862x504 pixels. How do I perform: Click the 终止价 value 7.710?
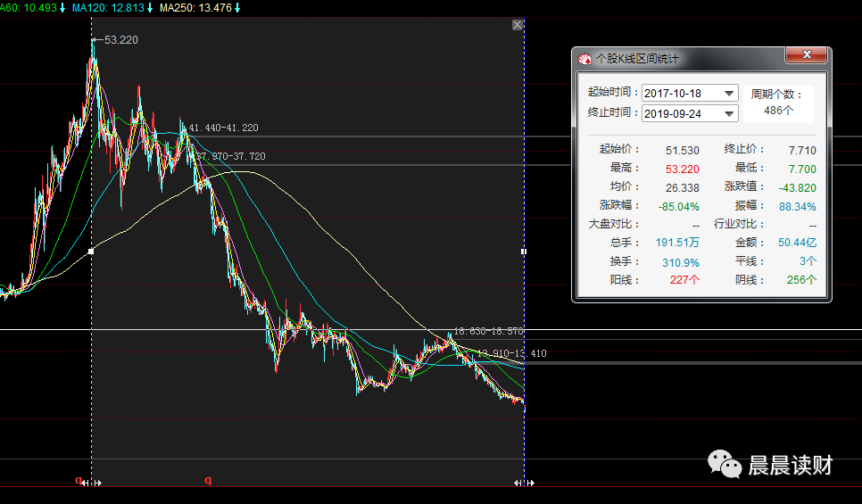802,151
